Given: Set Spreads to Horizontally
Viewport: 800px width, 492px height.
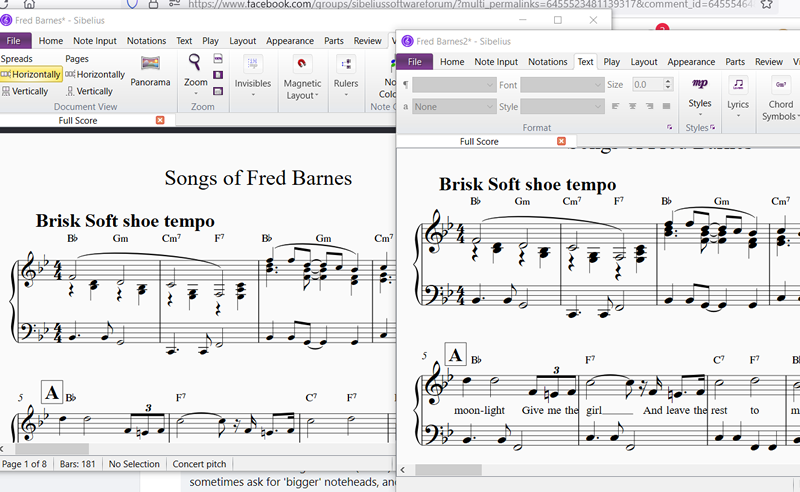Looking at the screenshot, I should pyautogui.click(x=31, y=74).
